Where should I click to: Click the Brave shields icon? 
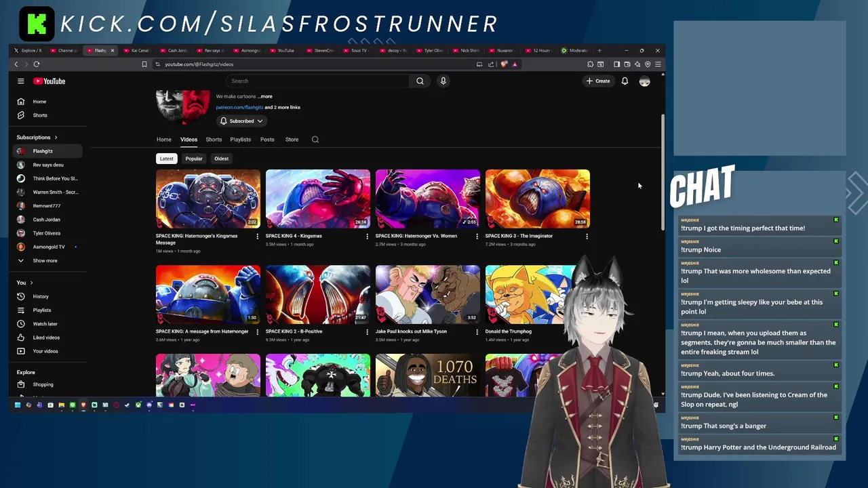pos(504,64)
